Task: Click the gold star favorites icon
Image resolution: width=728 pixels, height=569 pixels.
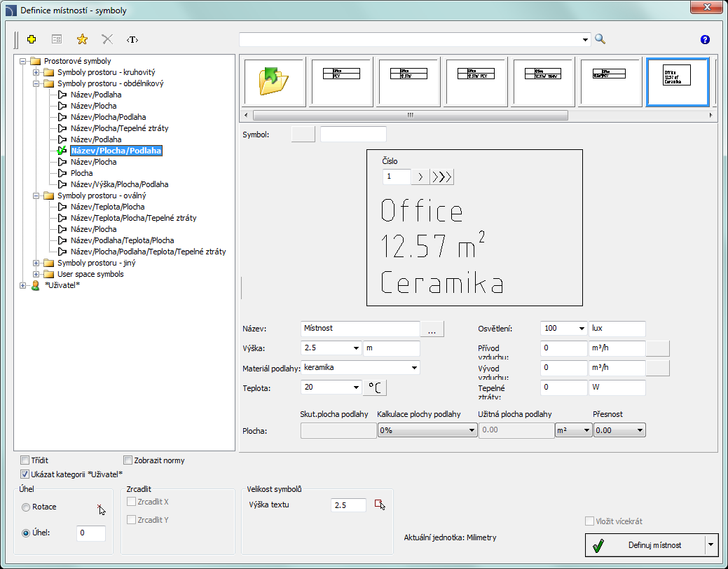Action: [82, 39]
